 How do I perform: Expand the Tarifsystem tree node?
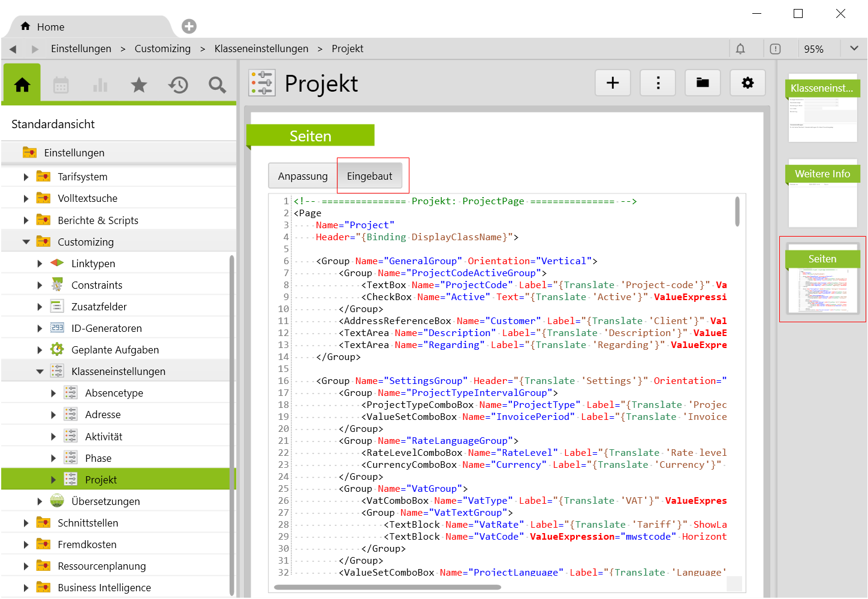[26, 177]
